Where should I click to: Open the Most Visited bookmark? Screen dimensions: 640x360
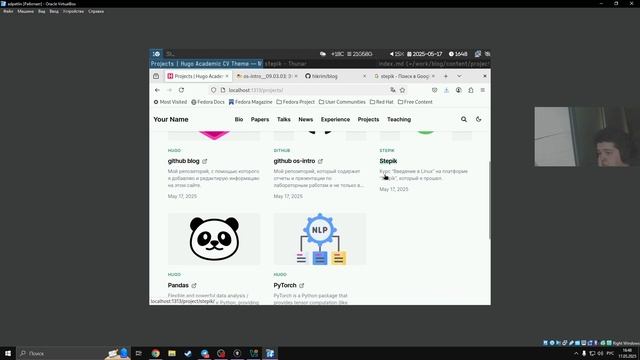coord(170,102)
